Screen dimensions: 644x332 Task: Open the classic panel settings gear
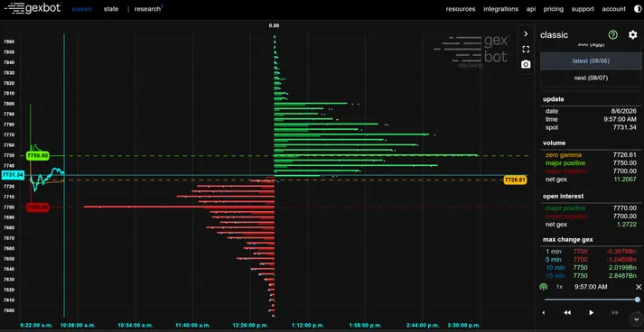(632, 35)
